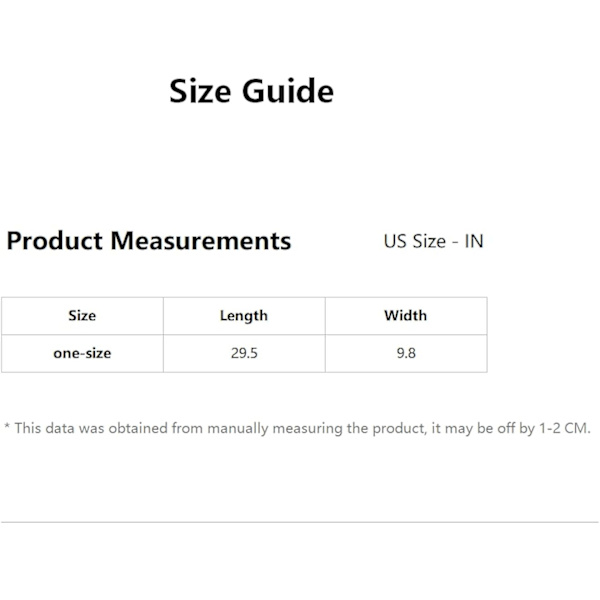Click the manual measurement disclaimer note
The height and width of the screenshot is (600, 600).
(x=297, y=428)
